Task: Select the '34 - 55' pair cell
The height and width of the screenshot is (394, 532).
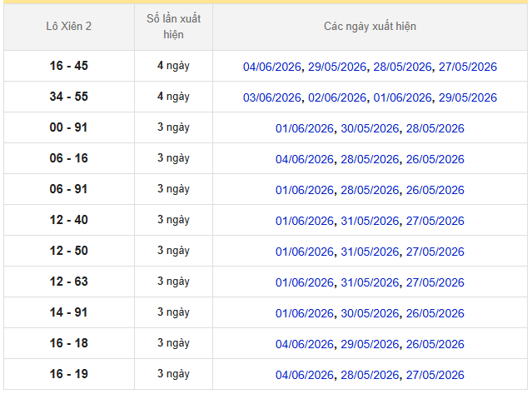Action: coord(69,97)
